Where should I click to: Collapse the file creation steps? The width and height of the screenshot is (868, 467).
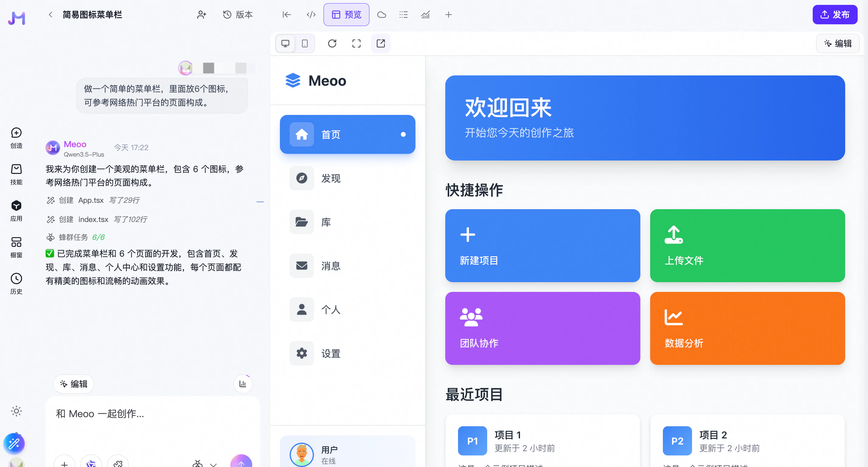(260, 202)
